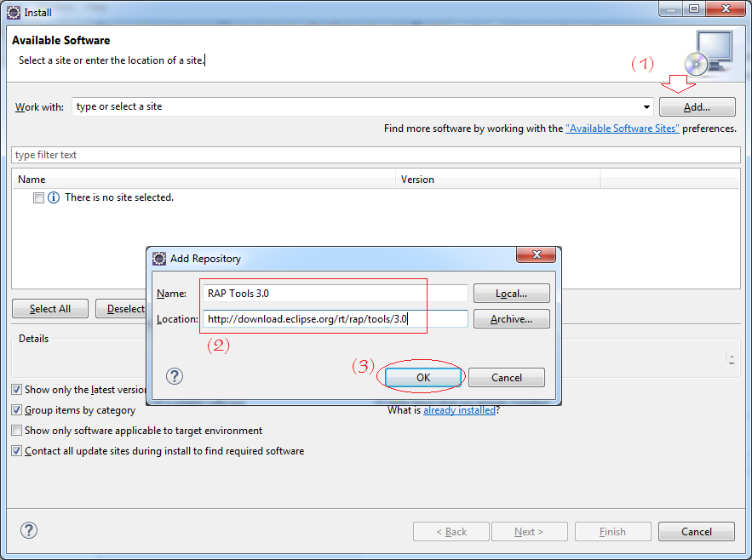Screen dimensions: 752x560
Task: Click the Archive... button in Add Repository
Action: (x=512, y=319)
